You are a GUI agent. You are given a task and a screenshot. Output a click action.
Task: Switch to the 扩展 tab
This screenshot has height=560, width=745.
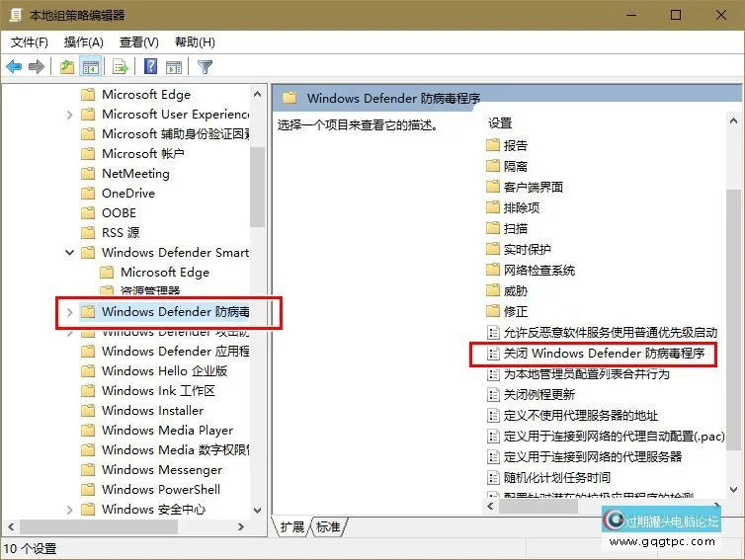coord(291,526)
